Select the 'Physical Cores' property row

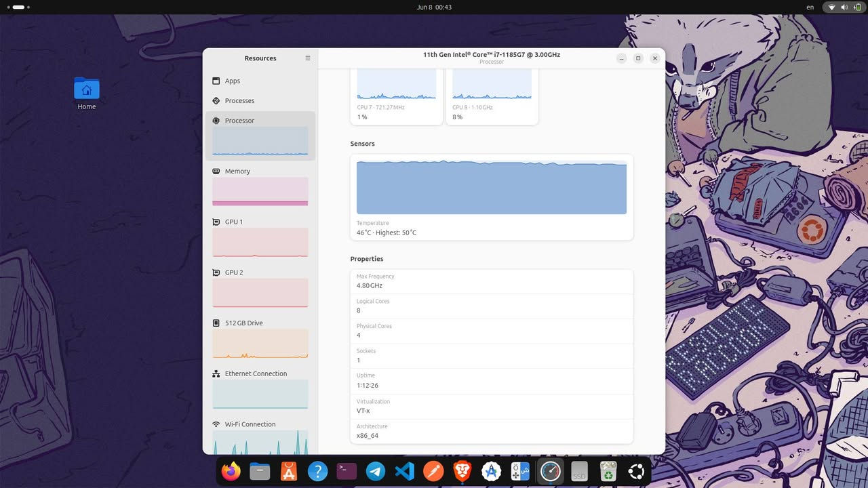pos(492,331)
